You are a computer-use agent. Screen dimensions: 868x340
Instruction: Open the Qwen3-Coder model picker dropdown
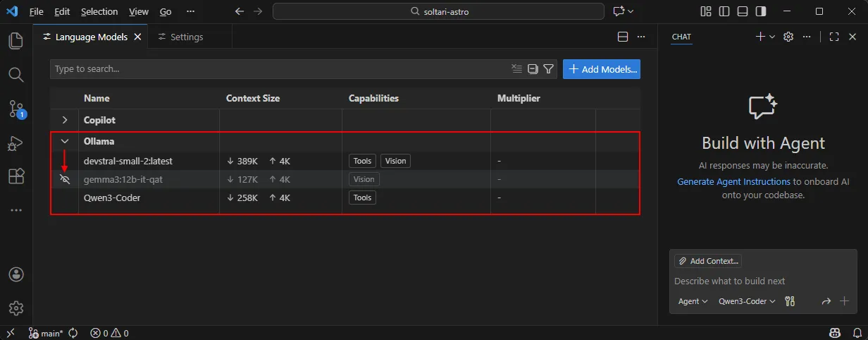[746, 301]
